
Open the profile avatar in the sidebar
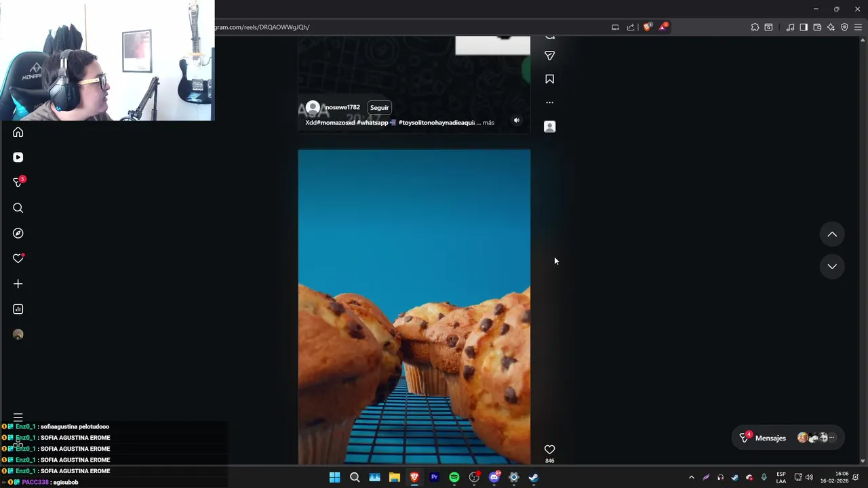click(18, 334)
